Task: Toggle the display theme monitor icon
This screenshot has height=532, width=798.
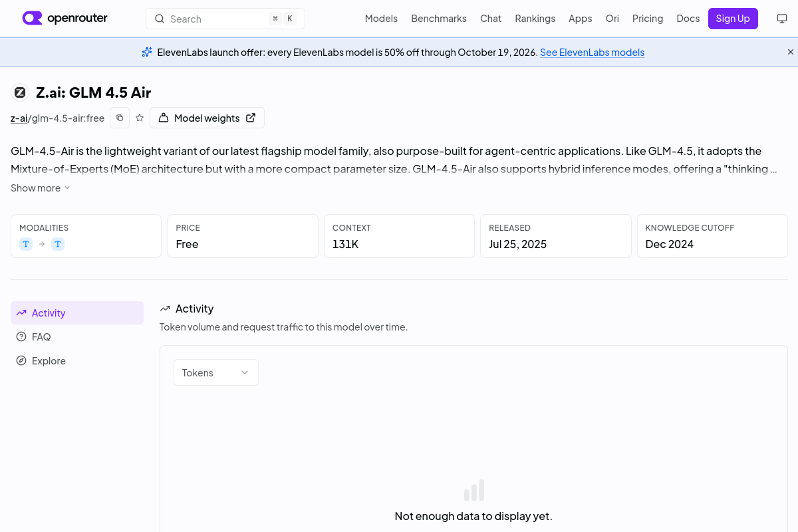Action: [x=782, y=19]
